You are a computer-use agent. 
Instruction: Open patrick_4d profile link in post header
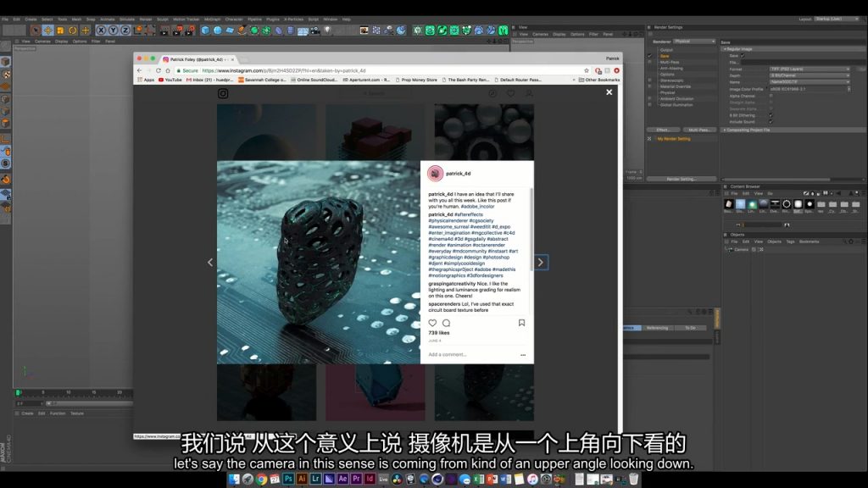[x=459, y=174]
